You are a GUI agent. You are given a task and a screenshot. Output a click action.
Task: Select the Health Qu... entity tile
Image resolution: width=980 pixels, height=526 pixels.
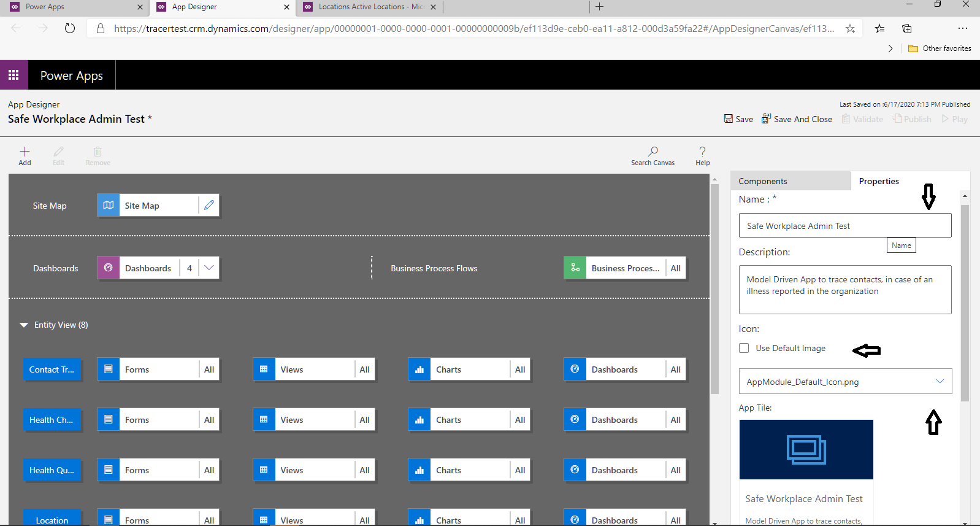click(52, 470)
